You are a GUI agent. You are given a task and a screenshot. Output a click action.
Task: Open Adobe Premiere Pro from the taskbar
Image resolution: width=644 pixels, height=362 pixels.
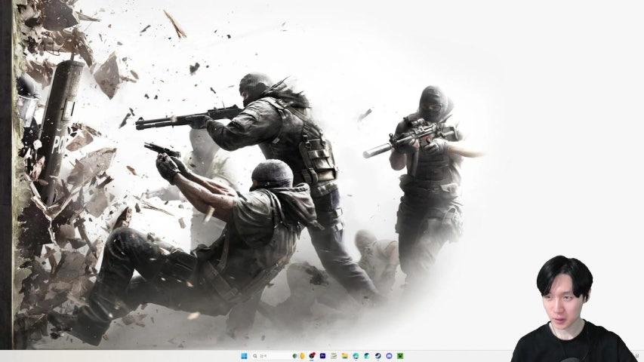pos(323,356)
